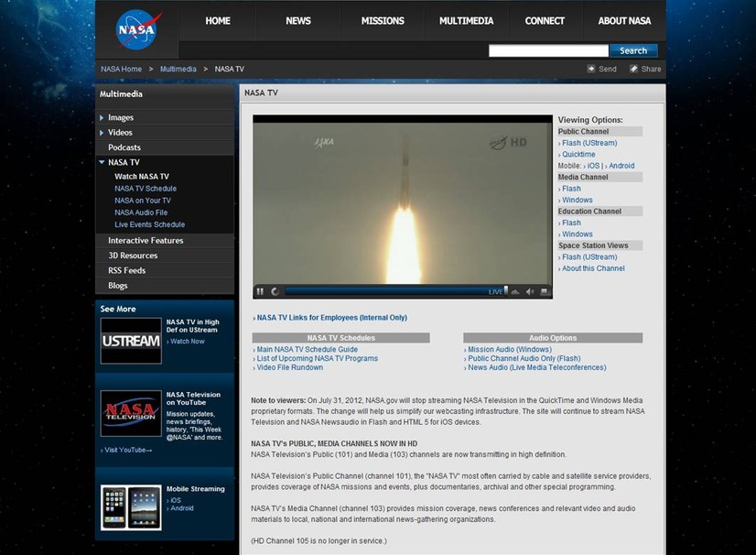Collapse the NASA TV section arrow

click(x=102, y=162)
